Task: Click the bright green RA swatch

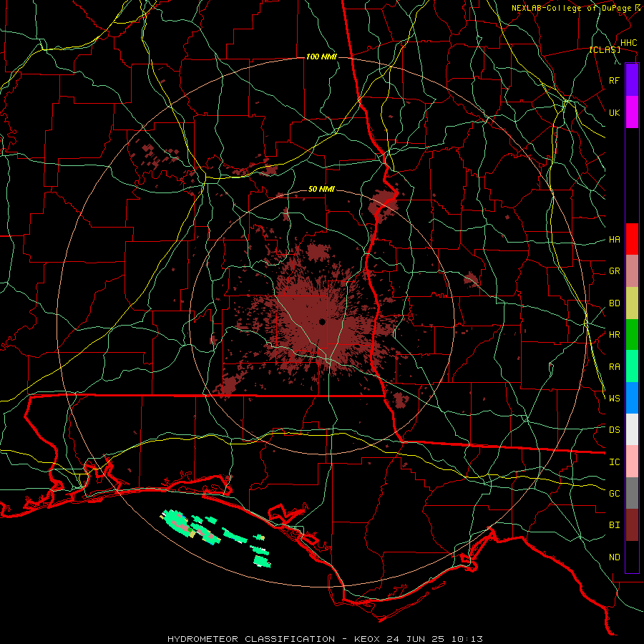Action: pyautogui.click(x=632, y=366)
